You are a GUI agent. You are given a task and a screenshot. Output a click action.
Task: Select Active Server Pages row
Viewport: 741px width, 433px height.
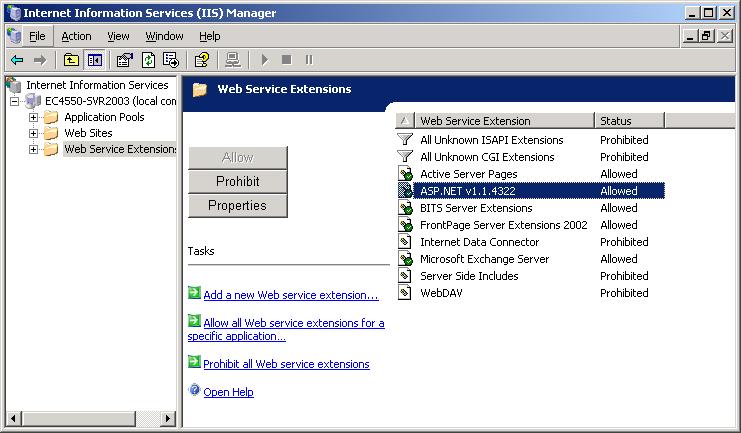coord(530,174)
